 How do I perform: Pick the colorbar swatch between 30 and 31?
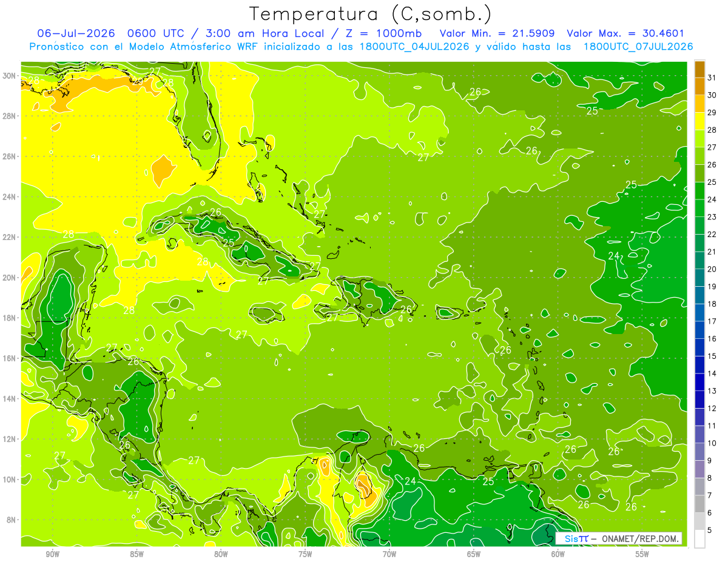[x=699, y=87]
